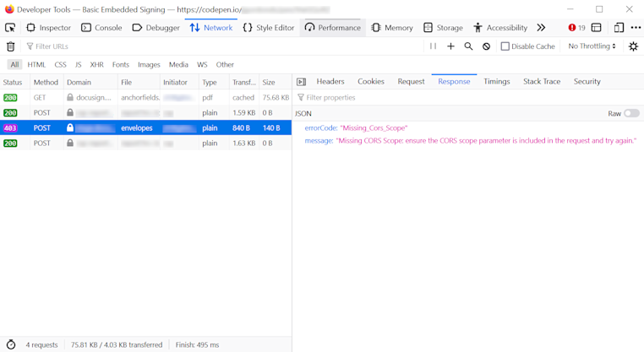This screenshot has width=644, height=352.
Task: Click the lock icon on envelopes row
Action: tap(70, 128)
